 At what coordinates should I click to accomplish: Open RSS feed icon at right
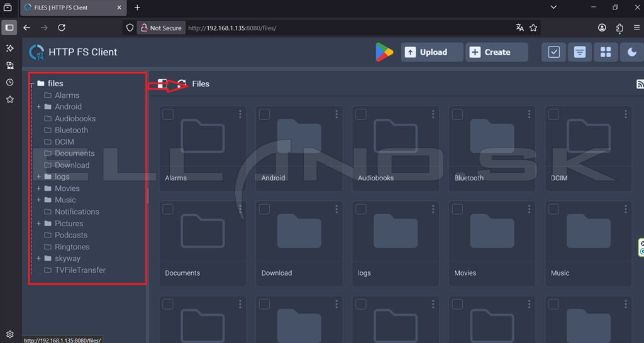click(x=640, y=84)
